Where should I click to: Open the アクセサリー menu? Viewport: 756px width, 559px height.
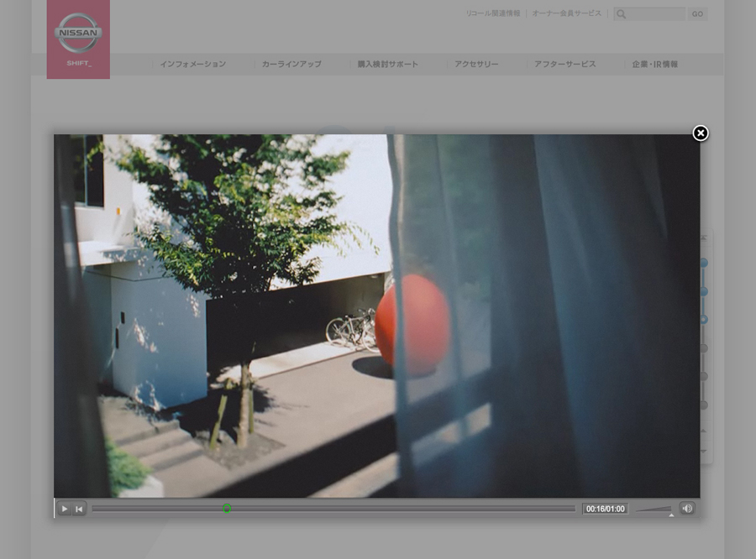[476, 65]
